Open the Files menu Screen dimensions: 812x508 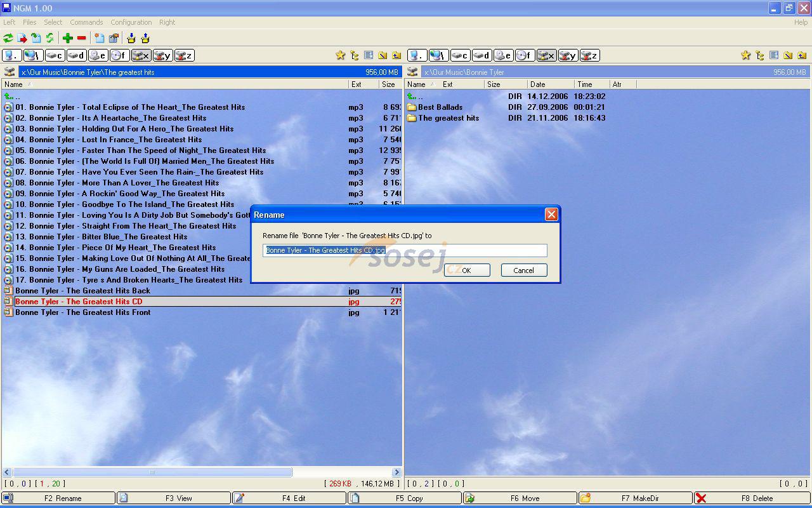[30, 22]
